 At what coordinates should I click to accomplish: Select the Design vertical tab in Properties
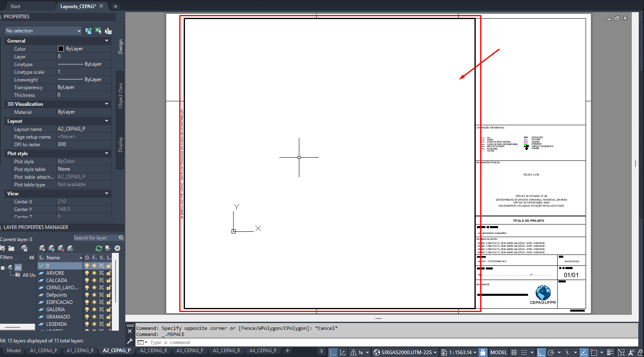click(120, 47)
